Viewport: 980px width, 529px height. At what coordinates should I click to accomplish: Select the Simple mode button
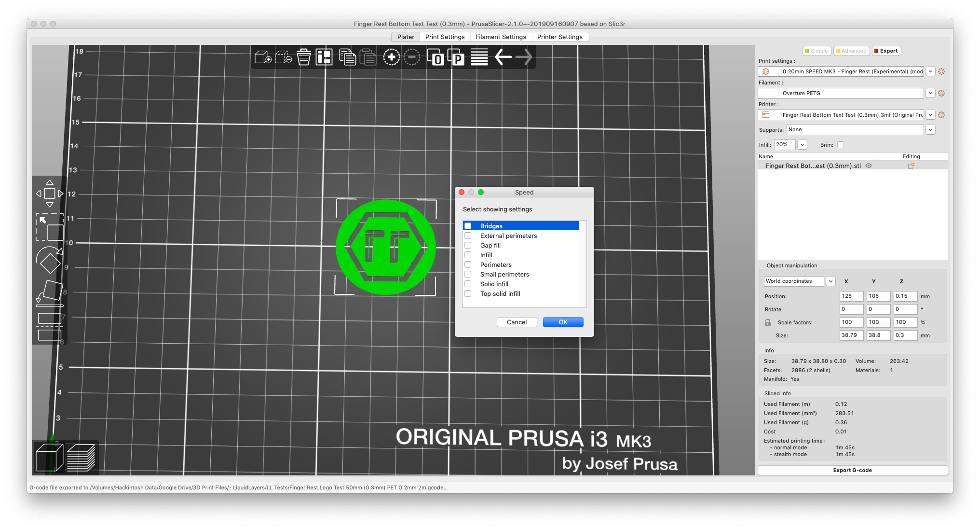[x=816, y=51]
